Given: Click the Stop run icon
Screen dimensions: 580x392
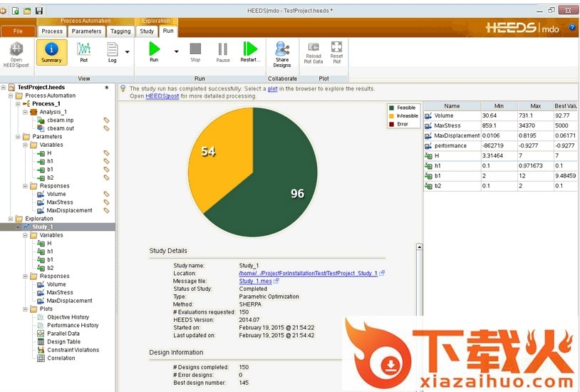Looking at the screenshot, I should tap(195, 49).
